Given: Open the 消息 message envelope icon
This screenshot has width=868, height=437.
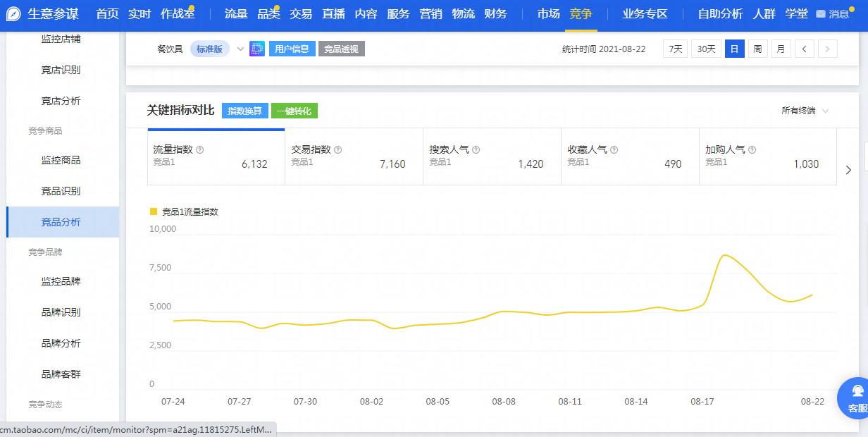Looking at the screenshot, I should point(819,13).
